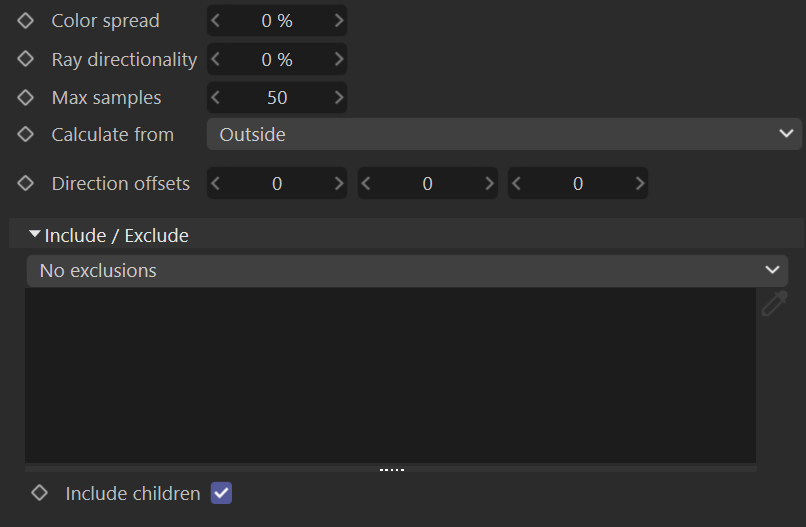Increase the Color spread value

[x=338, y=21]
